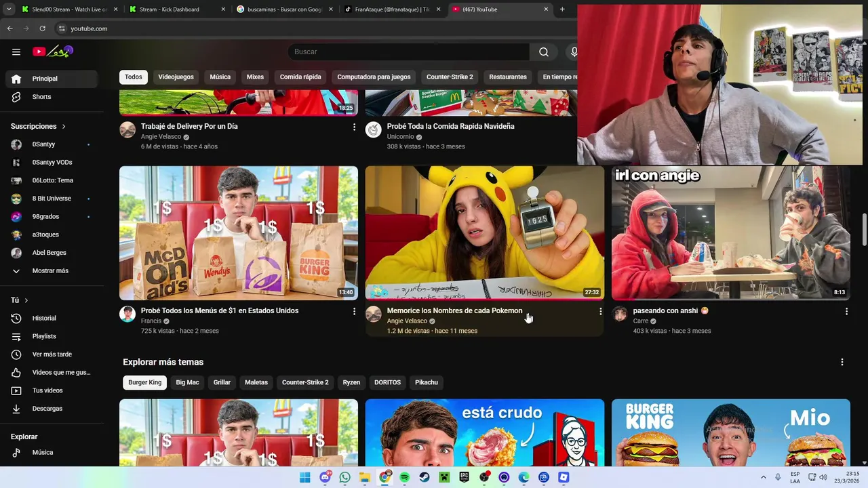Open Playlists from the sidebar
The image size is (868, 488).
52,336
